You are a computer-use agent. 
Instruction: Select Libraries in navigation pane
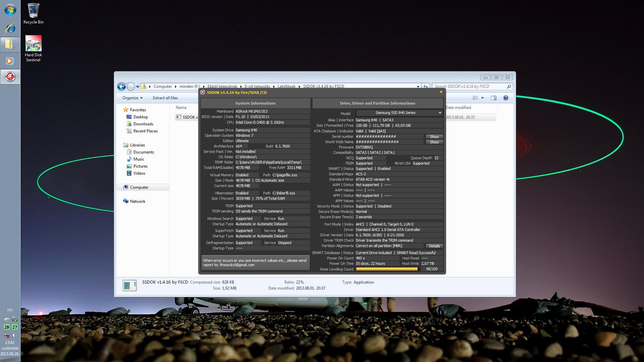tap(134, 145)
